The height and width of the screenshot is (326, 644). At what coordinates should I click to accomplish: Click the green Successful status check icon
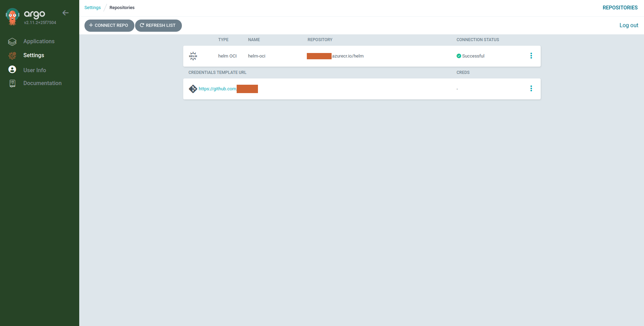click(458, 56)
